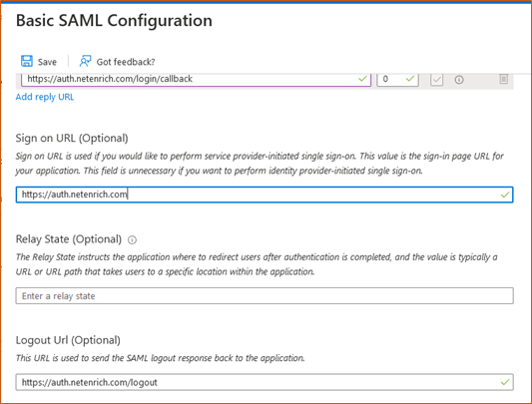This screenshot has height=404, width=532.
Task: Click the Add reply URL link
Action: click(45, 97)
